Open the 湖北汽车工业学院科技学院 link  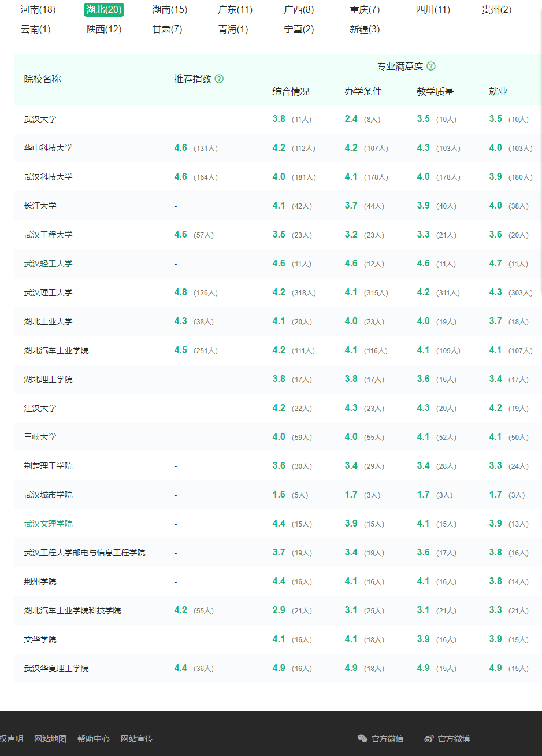click(x=73, y=610)
